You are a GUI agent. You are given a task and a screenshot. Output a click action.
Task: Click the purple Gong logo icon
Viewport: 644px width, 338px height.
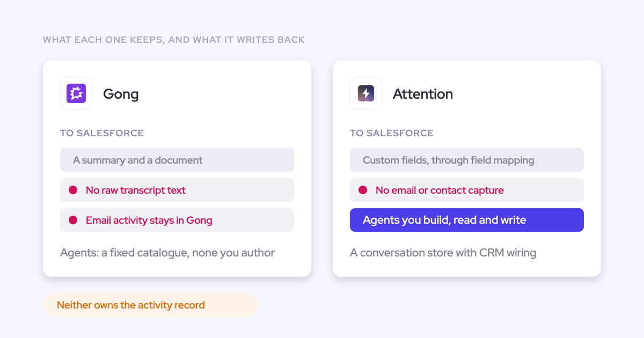(76, 93)
